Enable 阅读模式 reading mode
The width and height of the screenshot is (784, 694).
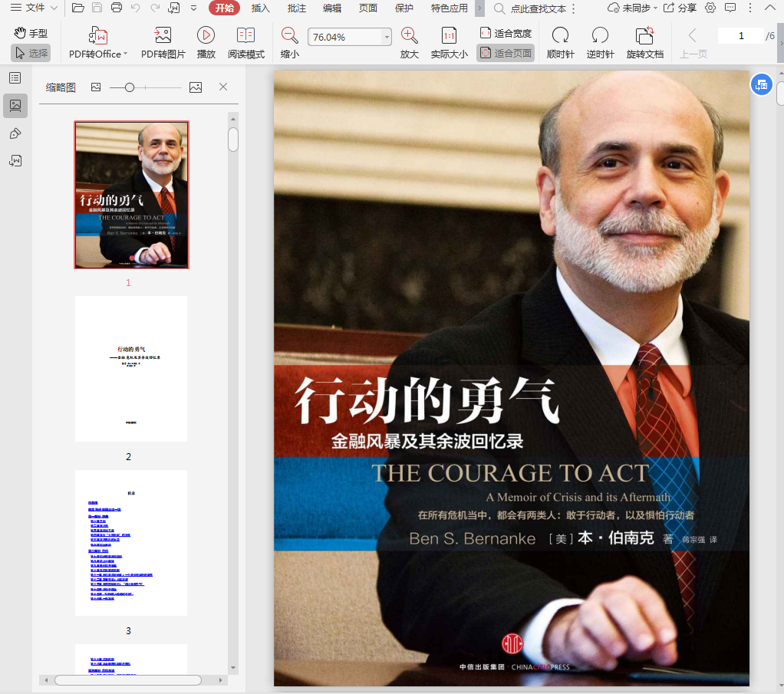[246, 36]
